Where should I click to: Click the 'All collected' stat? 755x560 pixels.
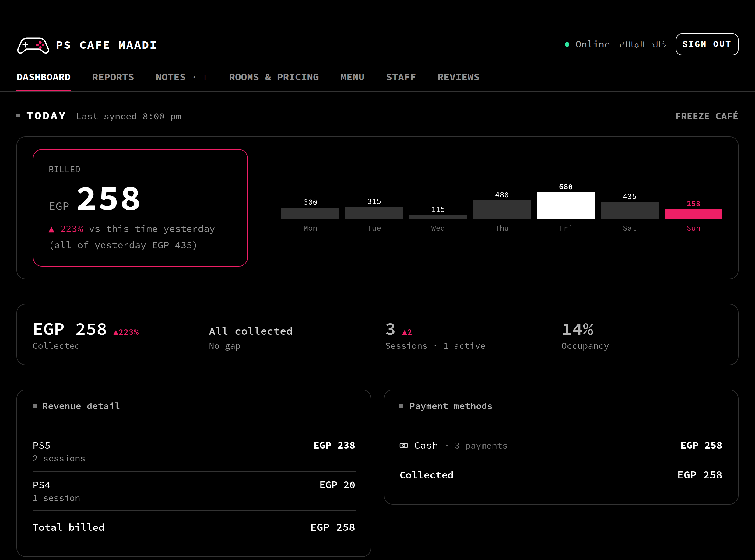[251, 331]
